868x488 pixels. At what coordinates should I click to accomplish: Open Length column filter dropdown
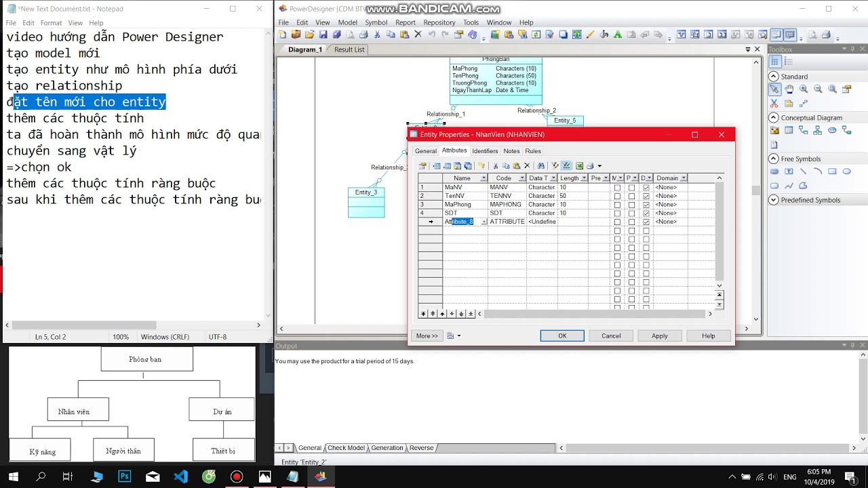[584, 178]
